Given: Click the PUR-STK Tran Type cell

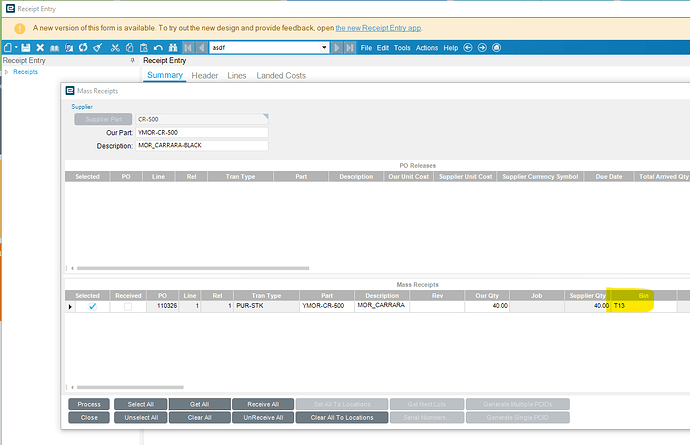Looking at the screenshot, I should pos(266,306).
